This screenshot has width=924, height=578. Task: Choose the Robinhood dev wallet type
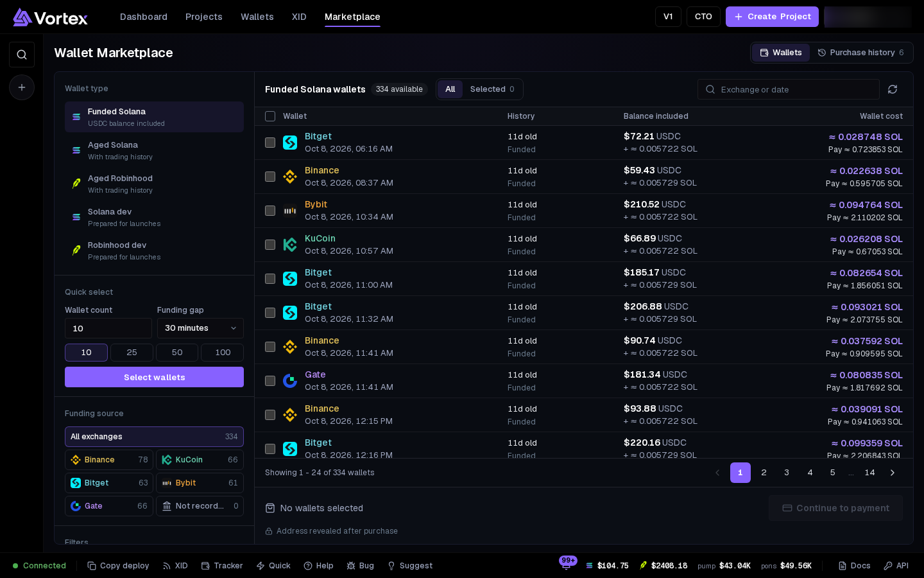point(154,250)
